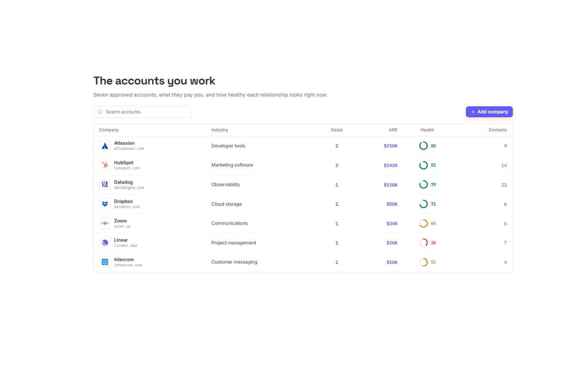Screen dimensions: 588x380
Task: Click the zoom.us domain text
Action: pyautogui.click(x=122, y=226)
